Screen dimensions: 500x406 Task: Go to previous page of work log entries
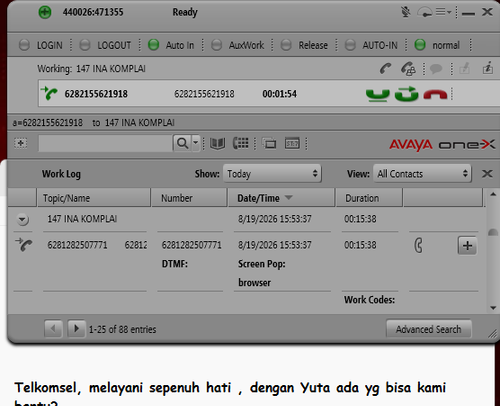point(53,329)
